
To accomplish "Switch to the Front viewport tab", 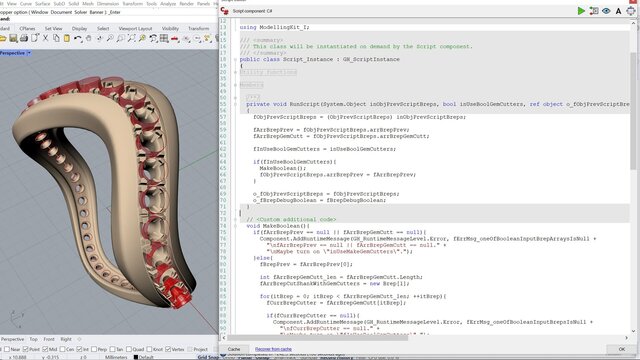I will tap(49, 339).
